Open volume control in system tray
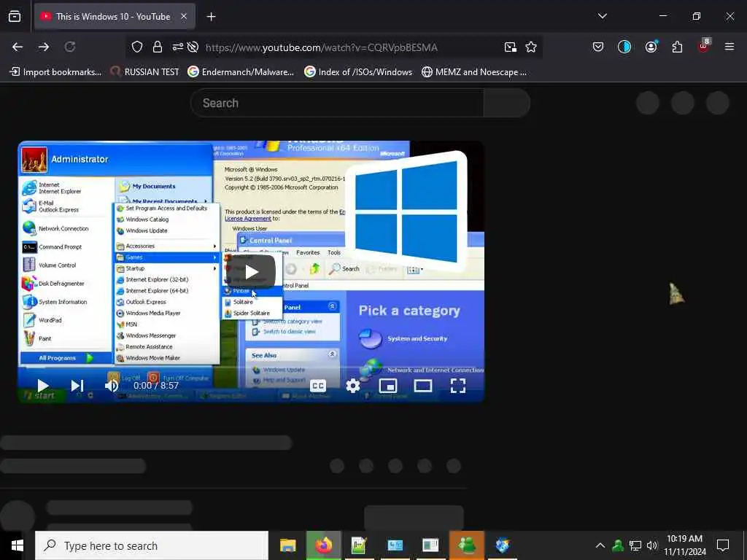 pyautogui.click(x=651, y=545)
